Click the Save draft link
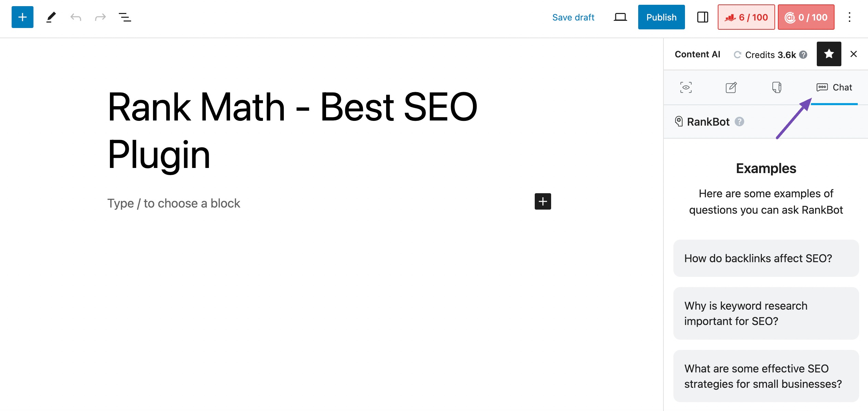The width and height of the screenshot is (868, 411). pyautogui.click(x=573, y=17)
